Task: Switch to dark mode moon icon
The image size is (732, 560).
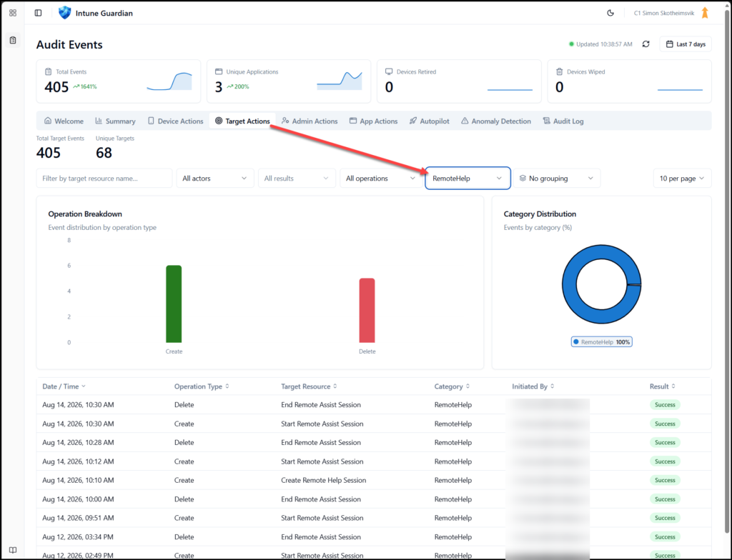Action: coord(610,13)
